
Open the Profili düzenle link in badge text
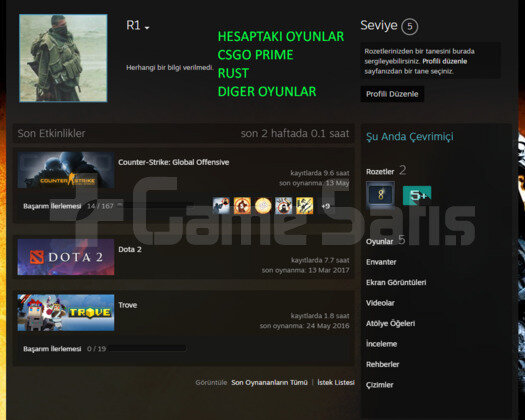coord(445,61)
